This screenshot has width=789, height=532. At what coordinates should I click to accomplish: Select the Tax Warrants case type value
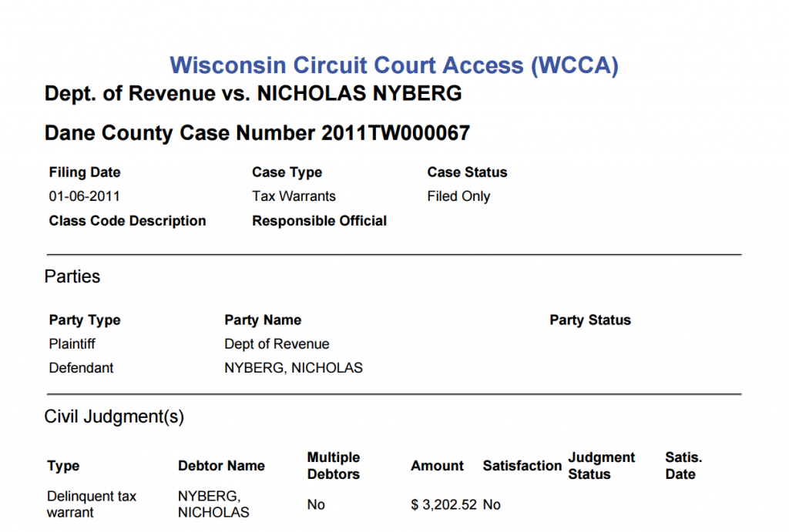[x=294, y=196]
